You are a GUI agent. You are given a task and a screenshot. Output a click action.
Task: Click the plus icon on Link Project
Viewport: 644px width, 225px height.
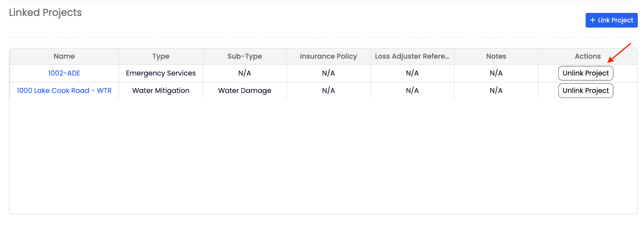592,20
